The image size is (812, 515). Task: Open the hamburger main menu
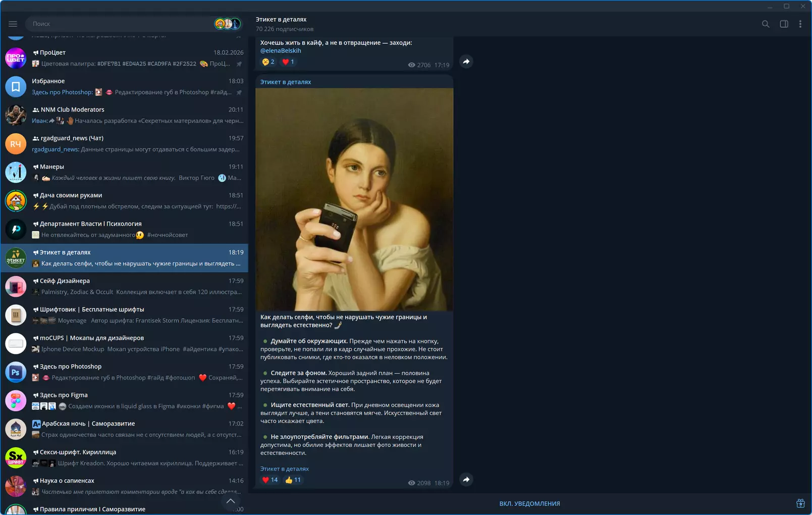[13, 24]
